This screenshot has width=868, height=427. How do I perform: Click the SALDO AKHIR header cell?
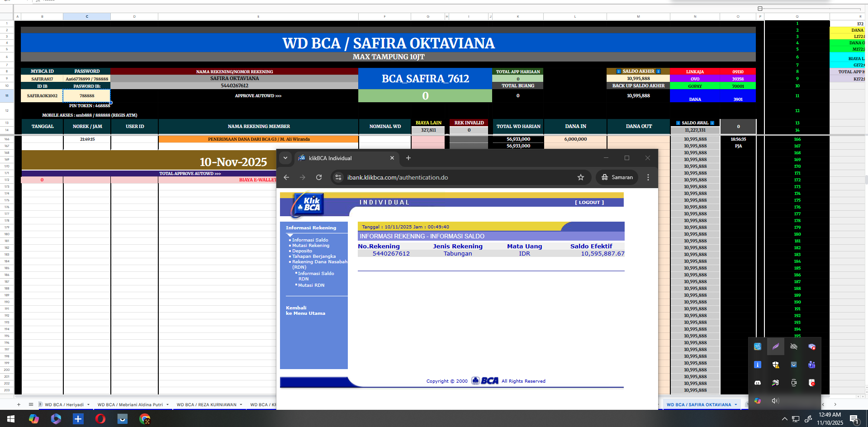638,71
